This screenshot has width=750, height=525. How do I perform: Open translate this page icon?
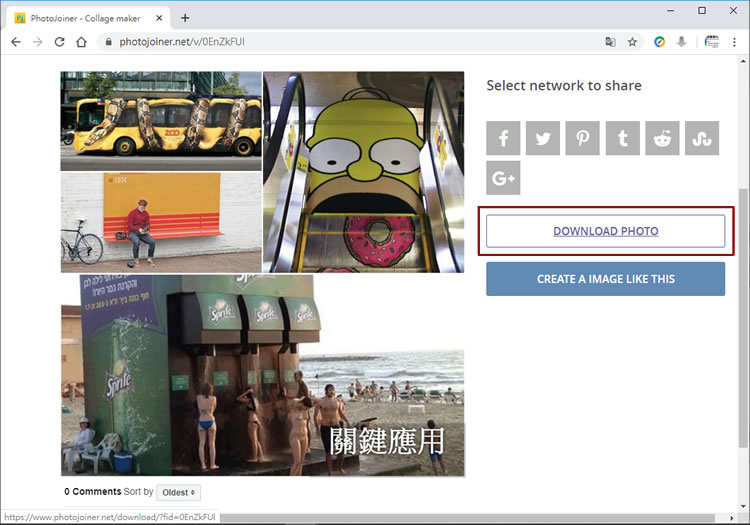(x=610, y=42)
